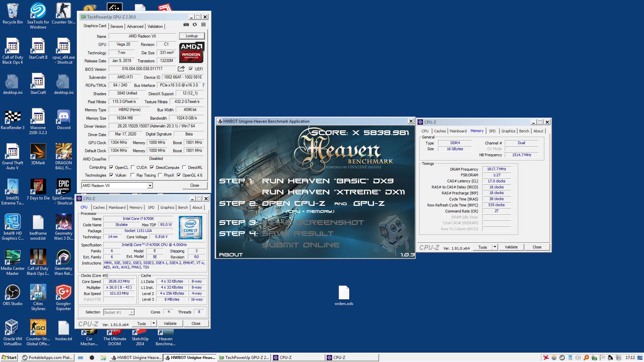Click the CPU Name field Intel Core i7 6700K
644x362 pixels.
pyautogui.click(x=138, y=219)
